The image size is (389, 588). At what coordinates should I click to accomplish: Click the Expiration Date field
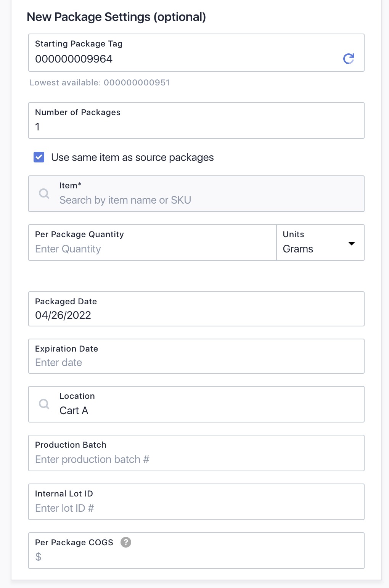(x=196, y=356)
